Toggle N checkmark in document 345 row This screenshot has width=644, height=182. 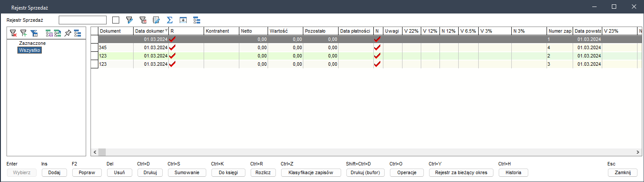377,47
